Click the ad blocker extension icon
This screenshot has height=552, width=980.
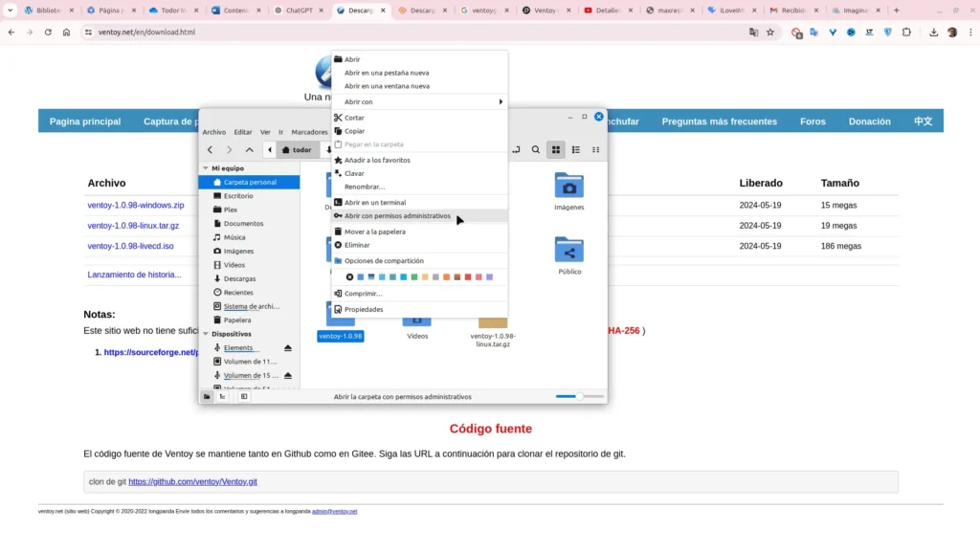(796, 33)
